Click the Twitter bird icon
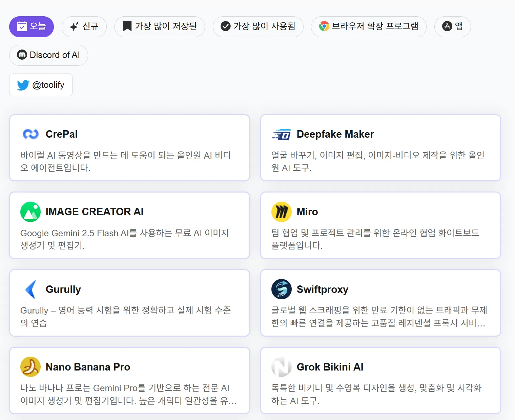This screenshot has width=515, height=420. click(23, 85)
